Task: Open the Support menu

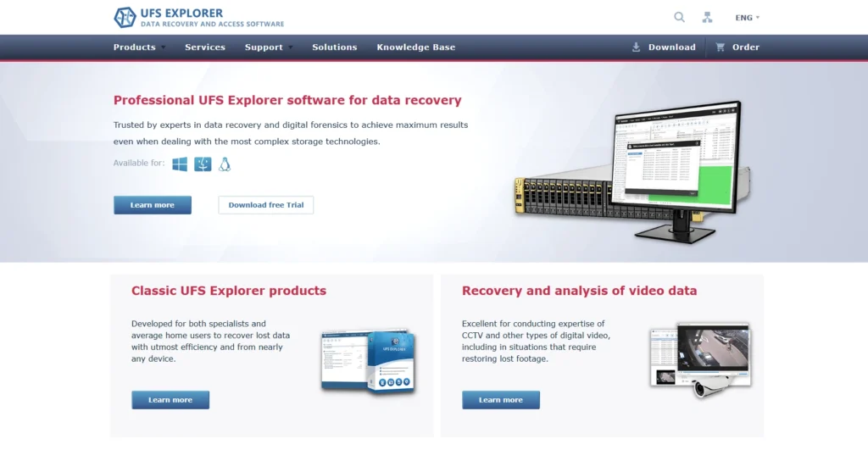Action: point(264,47)
